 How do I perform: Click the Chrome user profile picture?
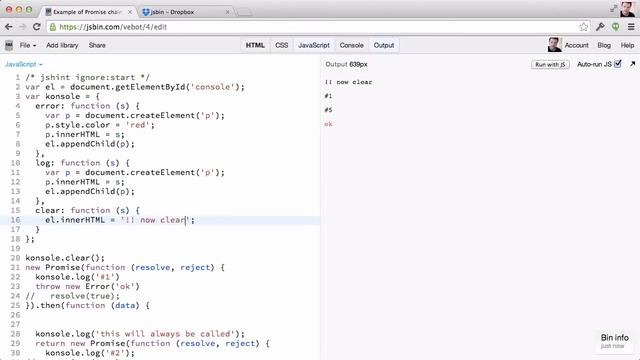[627, 9]
